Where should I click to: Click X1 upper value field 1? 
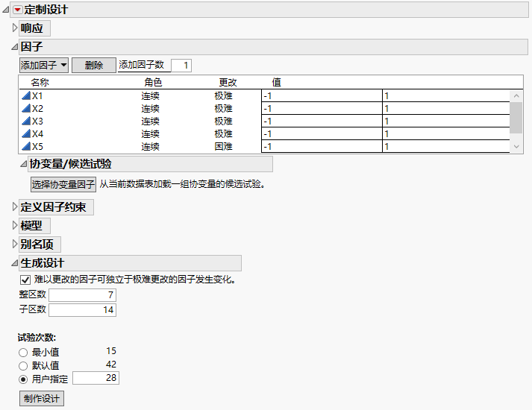coord(446,96)
